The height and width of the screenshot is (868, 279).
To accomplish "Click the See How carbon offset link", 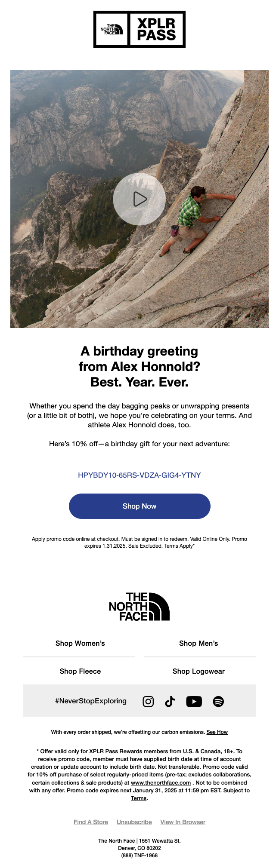I will (217, 732).
